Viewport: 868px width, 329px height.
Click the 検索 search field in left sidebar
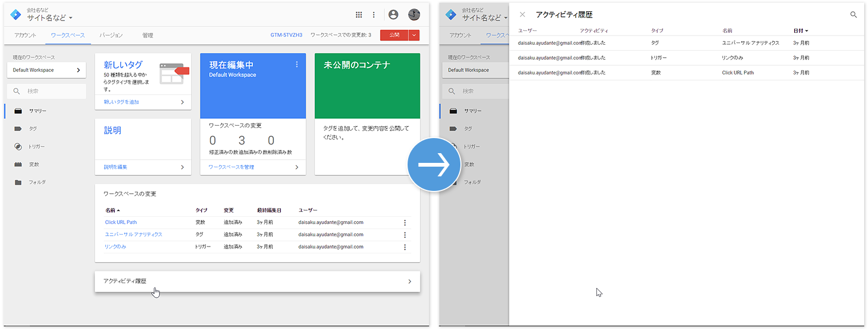click(46, 91)
